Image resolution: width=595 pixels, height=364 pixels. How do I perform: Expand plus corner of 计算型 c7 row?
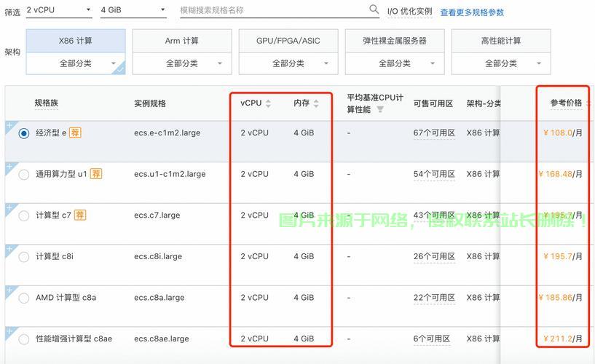(9, 207)
